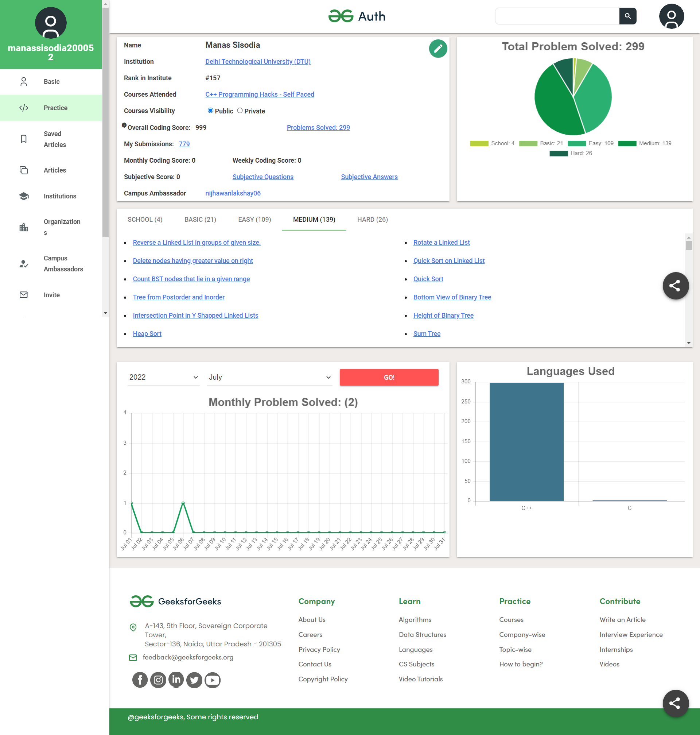This screenshot has width=700, height=735.
Task: Select the Private courses visibility radio
Action: (x=240, y=111)
